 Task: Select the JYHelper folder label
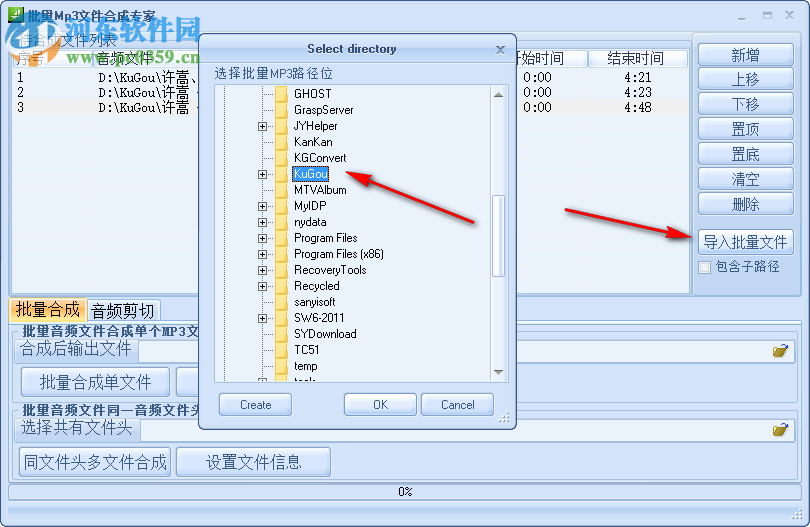(x=316, y=126)
